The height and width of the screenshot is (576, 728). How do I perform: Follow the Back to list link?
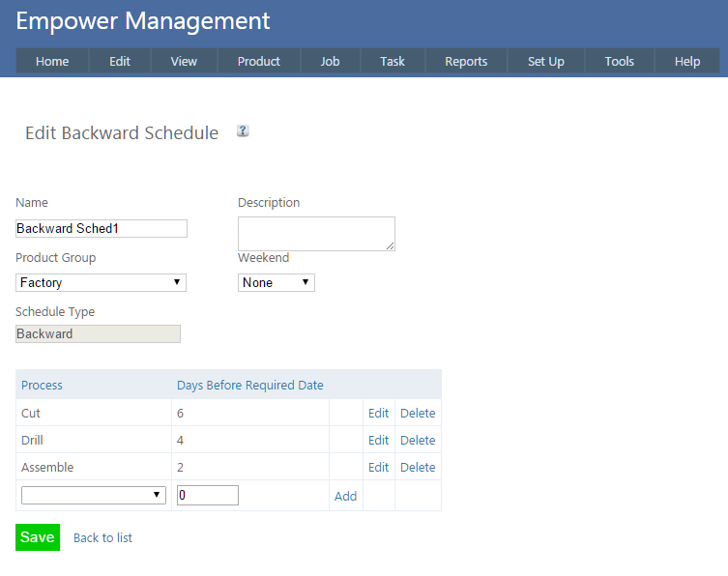pyautogui.click(x=102, y=537)
